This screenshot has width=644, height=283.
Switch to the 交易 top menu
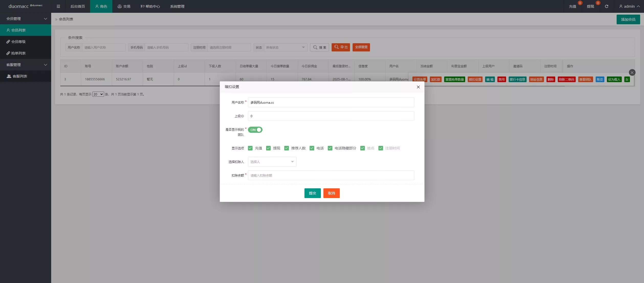click(124, 6)
